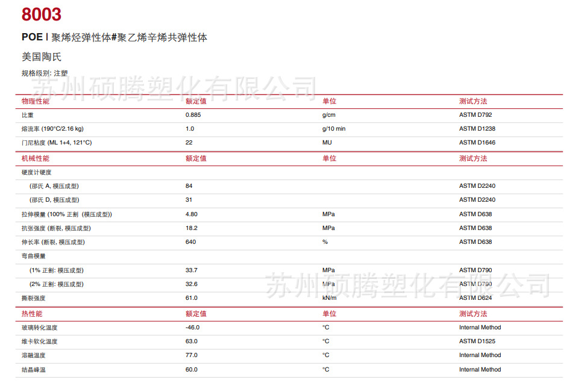Click the kN/m unit cell
This screenshot has width=581, height=392.
click(330, 298)
